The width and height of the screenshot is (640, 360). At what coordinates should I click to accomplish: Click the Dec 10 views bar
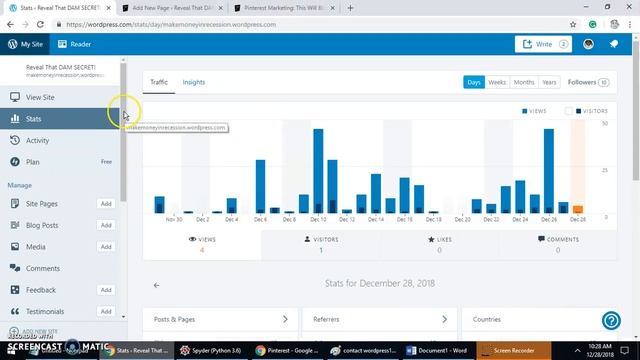[318, 171]
